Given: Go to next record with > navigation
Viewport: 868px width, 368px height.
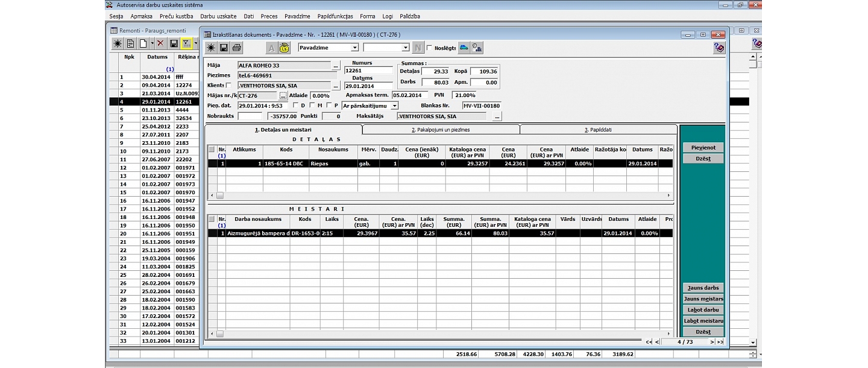Looking at the screenshot, I should click(x=712, y=342).
